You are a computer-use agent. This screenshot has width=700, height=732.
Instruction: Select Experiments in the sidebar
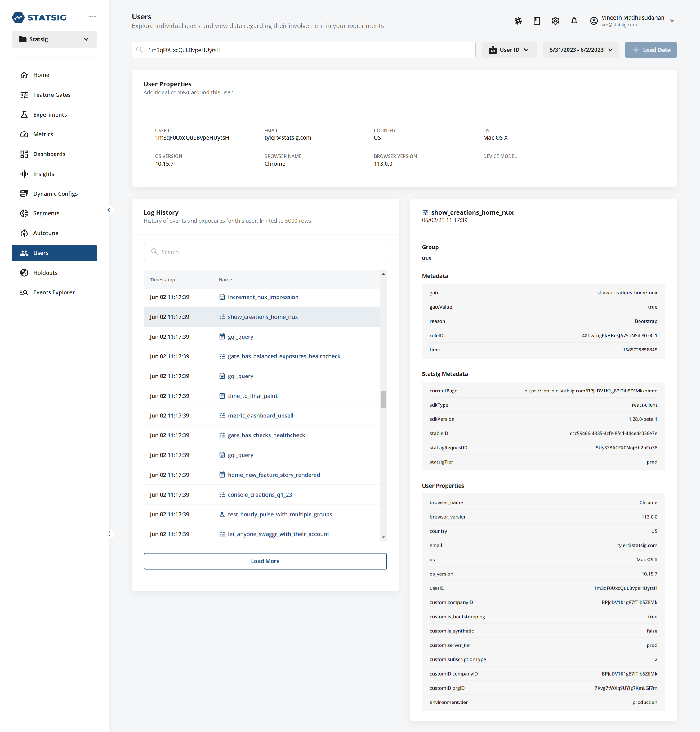pyautogui.click(x=50, y=114)
